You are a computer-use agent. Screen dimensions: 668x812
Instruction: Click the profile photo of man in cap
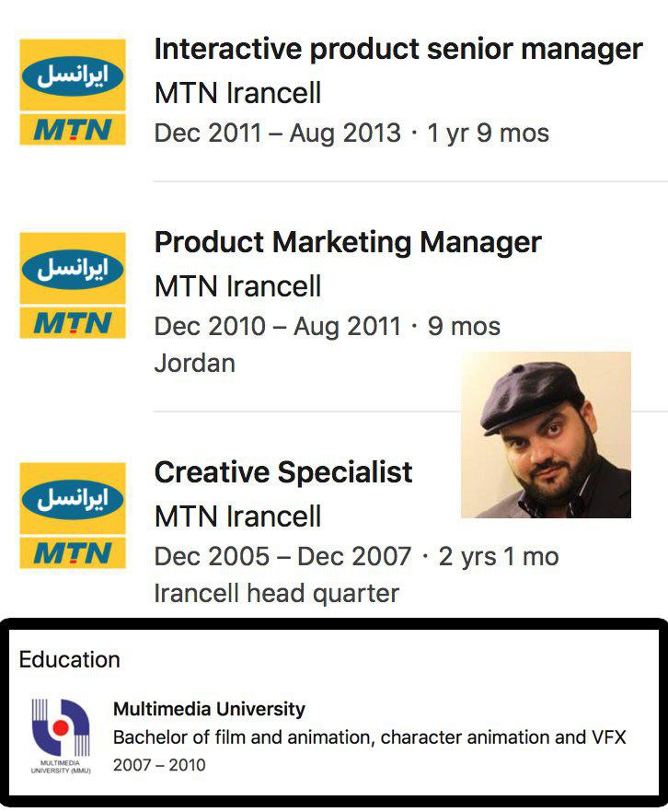[546, 435]
